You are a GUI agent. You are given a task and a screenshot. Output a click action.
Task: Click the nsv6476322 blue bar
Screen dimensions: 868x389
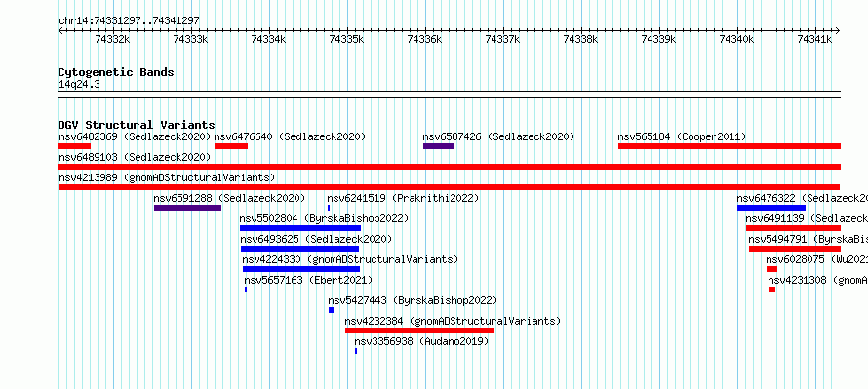point(771,208)
